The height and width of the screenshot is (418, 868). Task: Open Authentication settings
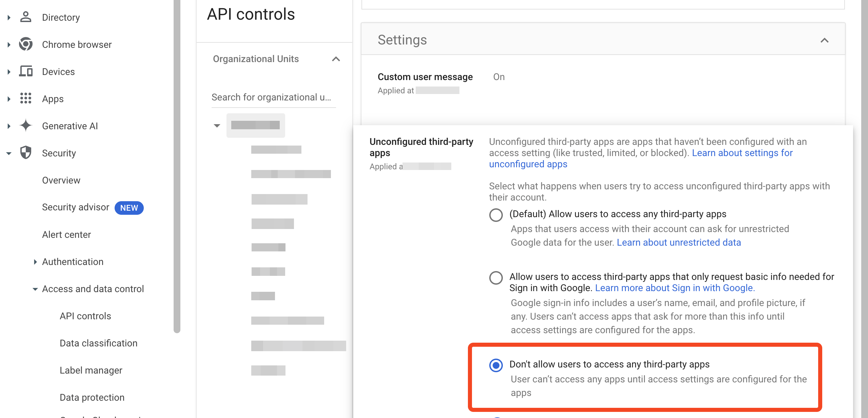click(x=73, y=262)
